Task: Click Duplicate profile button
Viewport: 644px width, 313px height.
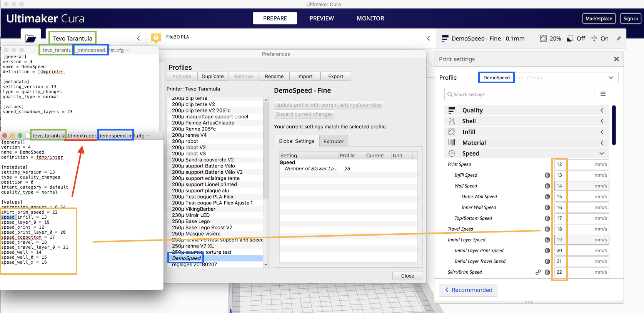Action: 213,77
